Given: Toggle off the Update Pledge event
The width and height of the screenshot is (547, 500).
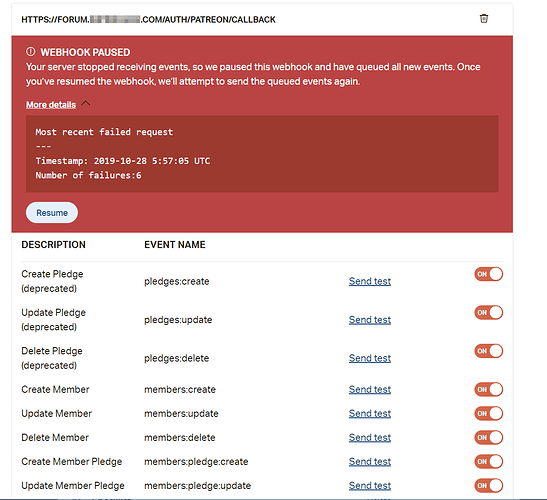Looking at the screenshot, I should [488, 312].
